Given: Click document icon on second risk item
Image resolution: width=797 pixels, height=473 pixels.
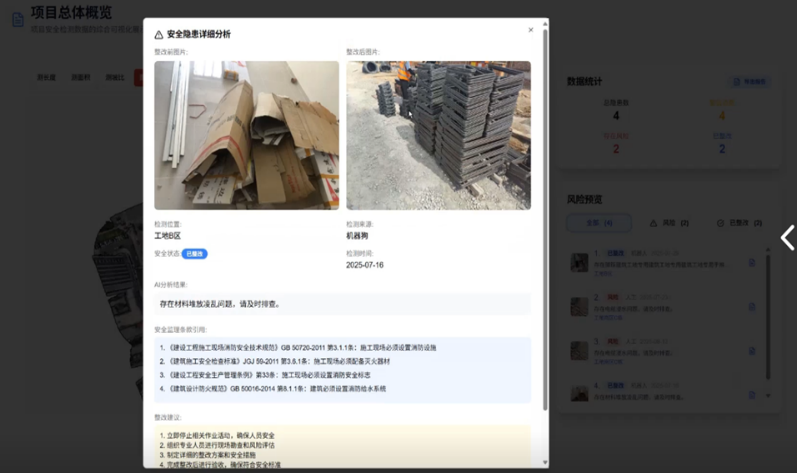Looking at the screenshot, I should click(752, 307).
